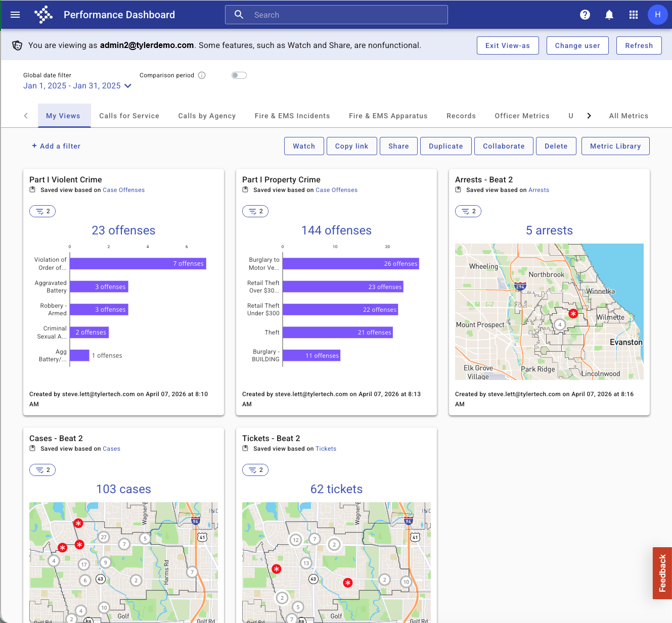Open filter chip on Cases - Beat 2
Viewport: 672px width, 623px height.
pyautogui.click(x=42, y=470)
